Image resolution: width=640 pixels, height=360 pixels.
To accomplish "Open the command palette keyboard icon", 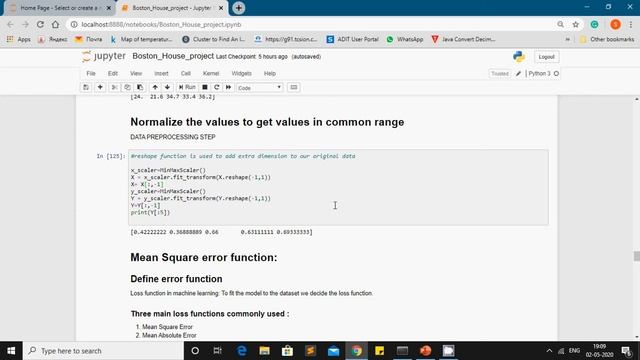I will coord(293,87).
